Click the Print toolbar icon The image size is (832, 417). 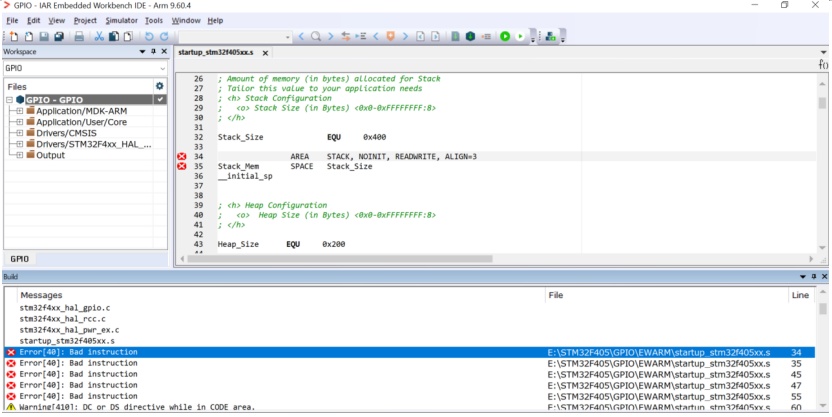point(79,37)
